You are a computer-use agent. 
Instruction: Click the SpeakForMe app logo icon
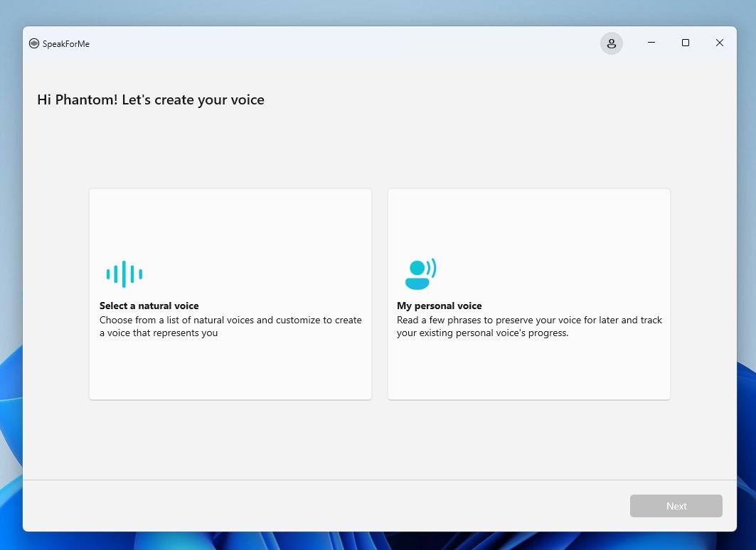33,43
